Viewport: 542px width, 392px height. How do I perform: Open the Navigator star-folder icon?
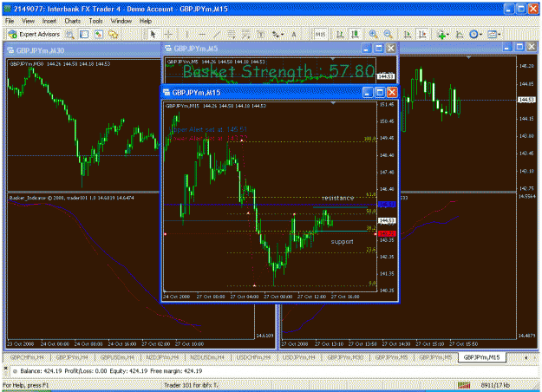[x=114, y=34]
